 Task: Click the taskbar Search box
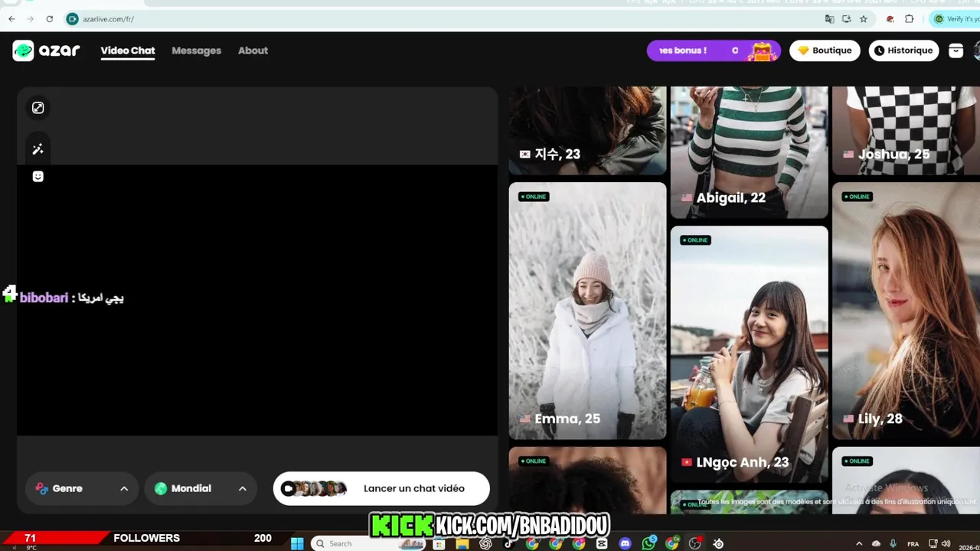coord(370,543)
